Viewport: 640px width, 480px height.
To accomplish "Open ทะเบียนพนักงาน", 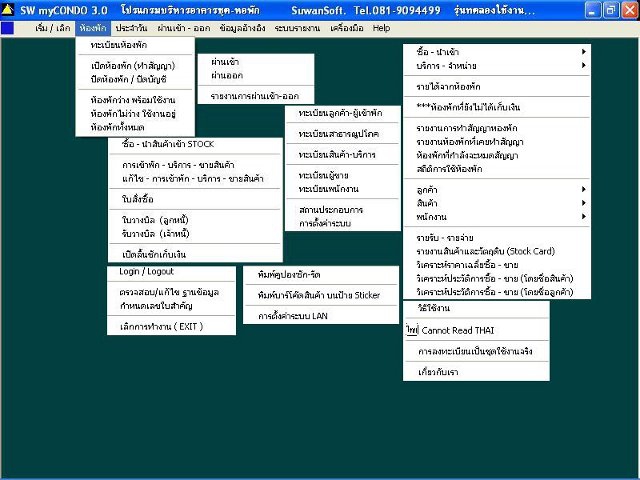I will pos(342,189).
